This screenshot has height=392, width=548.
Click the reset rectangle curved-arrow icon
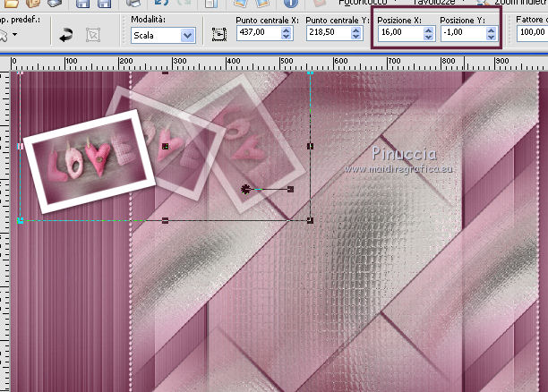coord(65,35)
